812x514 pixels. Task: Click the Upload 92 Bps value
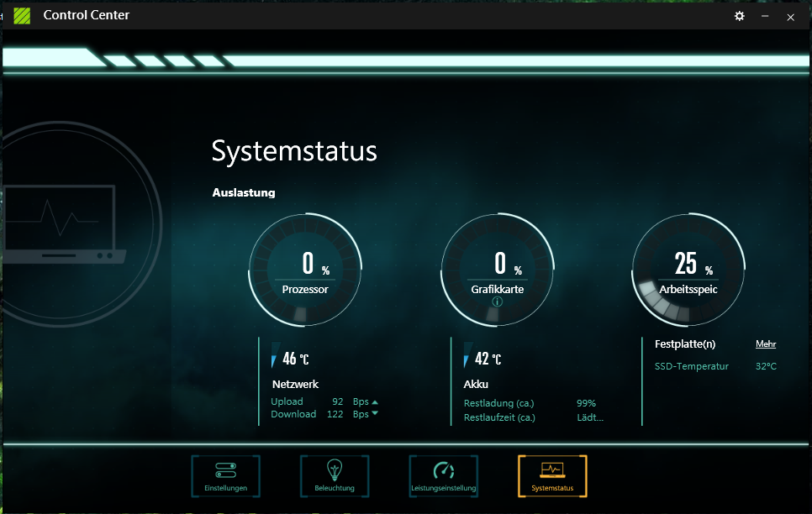click(338, 401)
